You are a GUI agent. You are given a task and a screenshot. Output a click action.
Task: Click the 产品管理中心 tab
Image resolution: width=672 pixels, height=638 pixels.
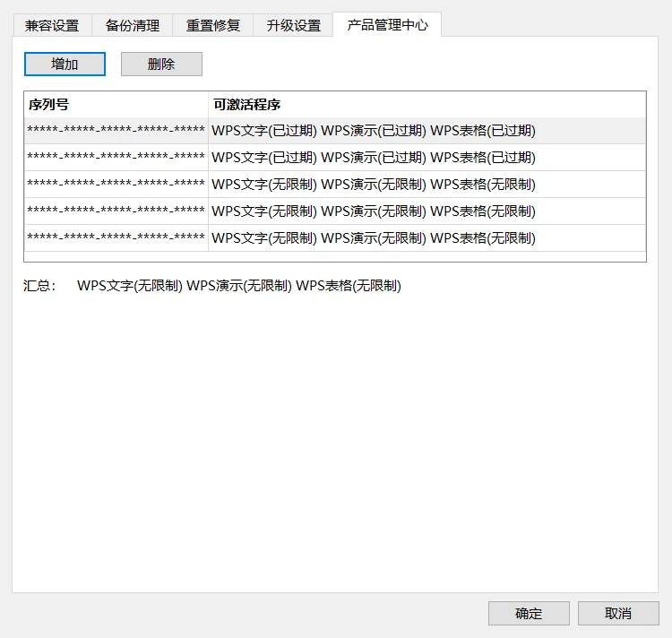pyautogui.click(x=387, y=25)
